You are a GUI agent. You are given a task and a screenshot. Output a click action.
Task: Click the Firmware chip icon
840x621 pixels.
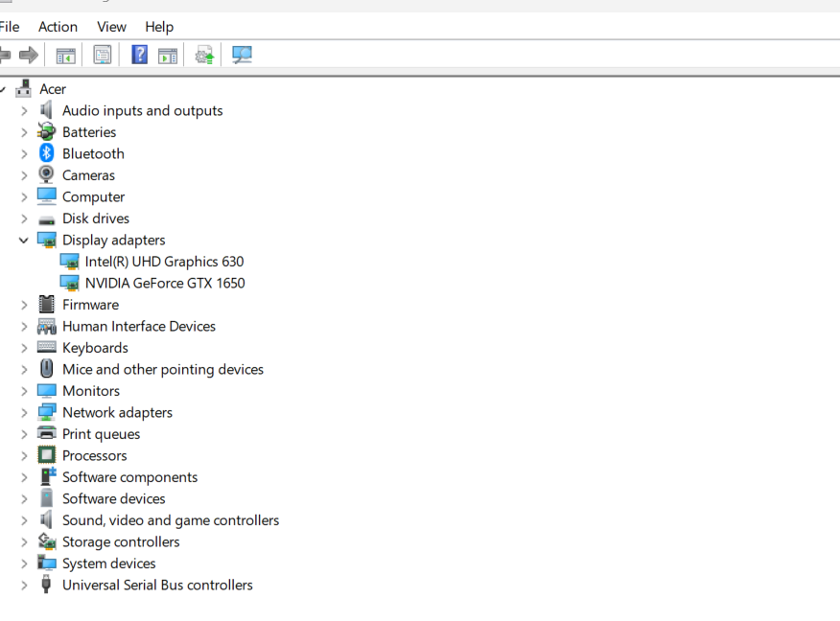tap(47, 304)
